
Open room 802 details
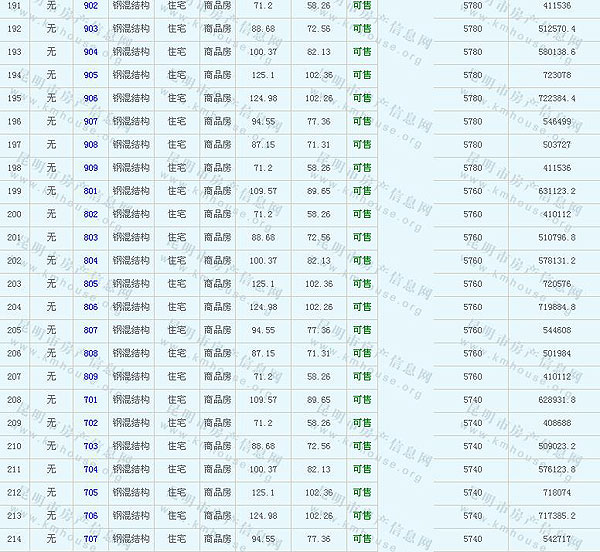(91, 214)
